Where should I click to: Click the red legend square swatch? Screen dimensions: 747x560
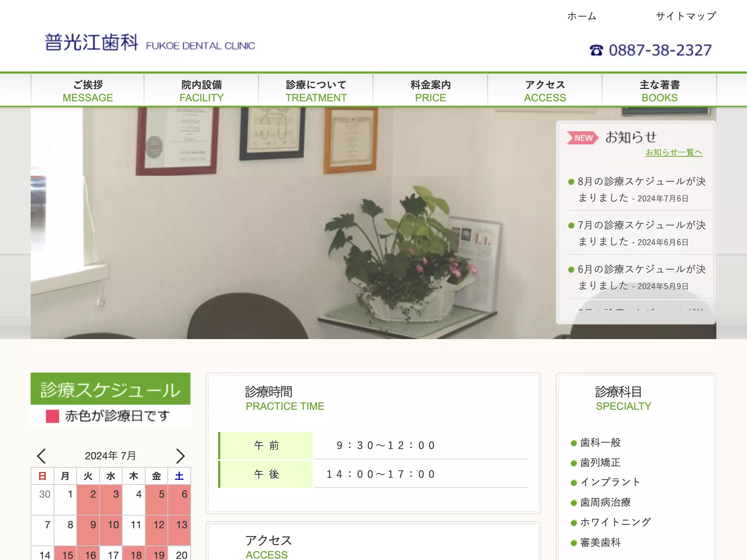[x=53, y=416]
